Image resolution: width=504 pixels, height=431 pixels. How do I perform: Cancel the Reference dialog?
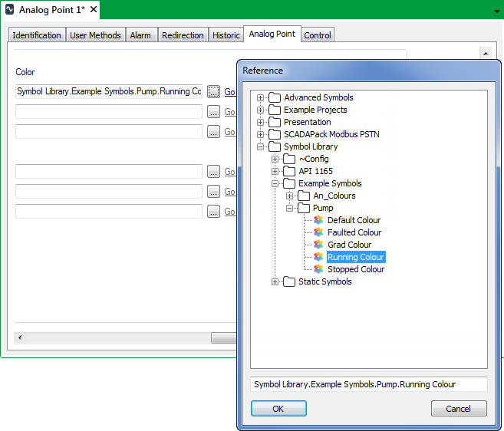[x=458, y=409]
